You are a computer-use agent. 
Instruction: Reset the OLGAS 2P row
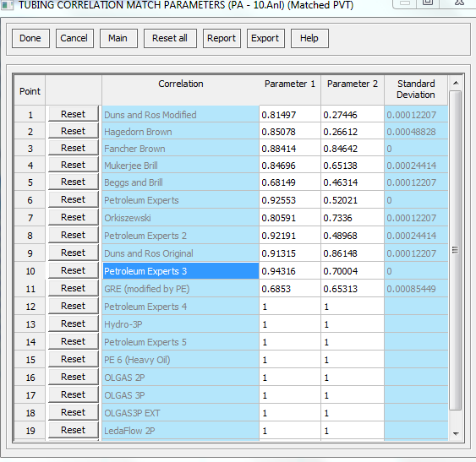(74, 377)
